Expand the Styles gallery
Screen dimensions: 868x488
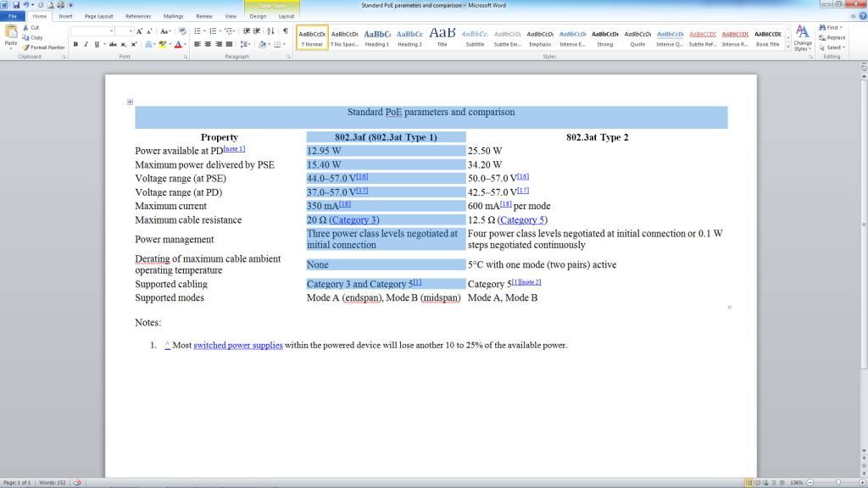pos(788,47)
